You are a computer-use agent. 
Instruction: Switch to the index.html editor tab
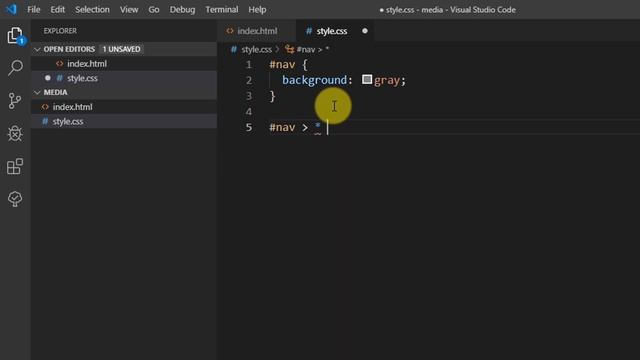click(257, 31)
